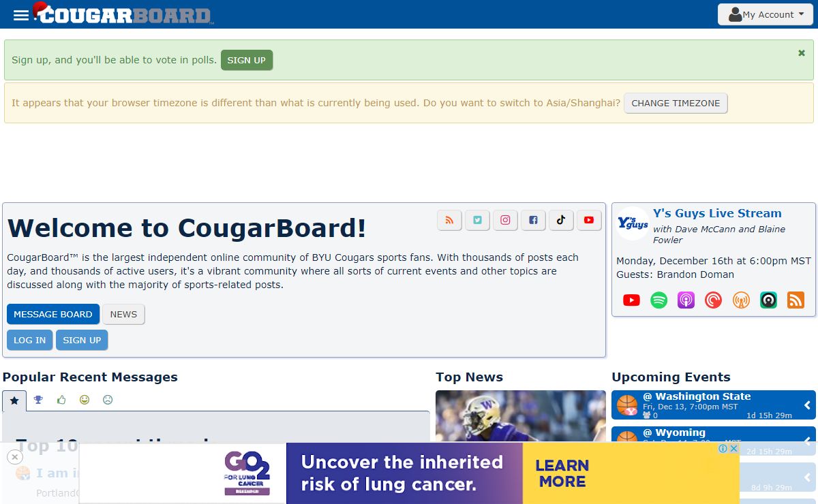
Task: Select the frowning face tab
Action: 108,400
